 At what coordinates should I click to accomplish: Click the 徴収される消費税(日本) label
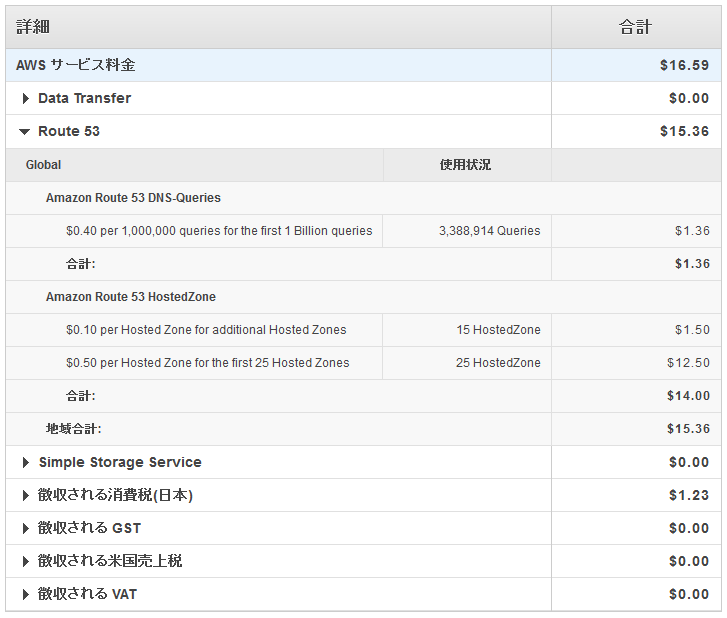[115, 495]
